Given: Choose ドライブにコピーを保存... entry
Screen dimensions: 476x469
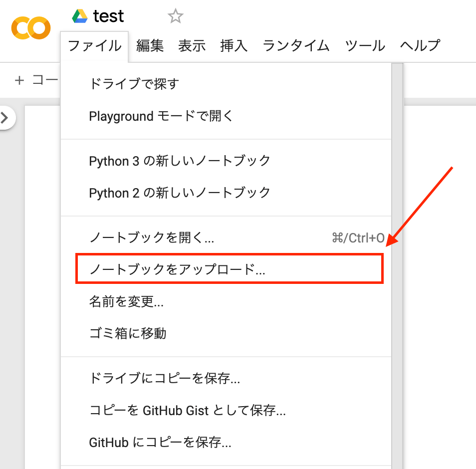Looking at the screenshot, I should [226, 378].
